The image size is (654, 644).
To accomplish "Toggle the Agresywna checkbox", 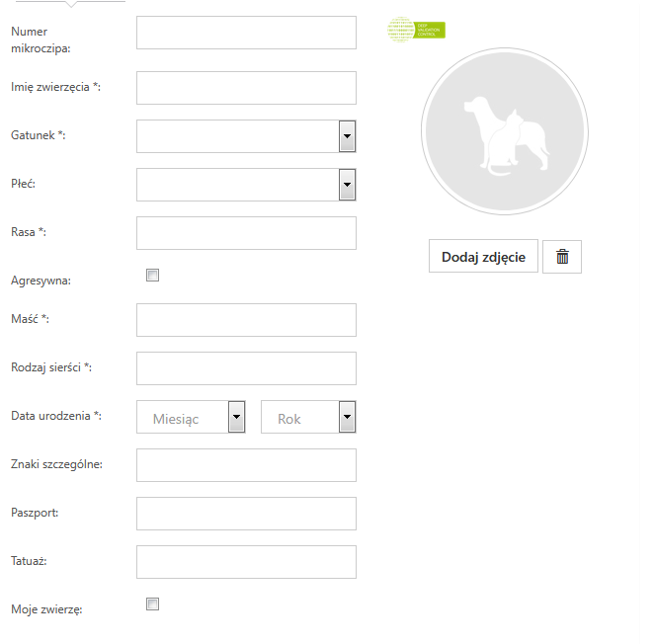I will point(152,276).
